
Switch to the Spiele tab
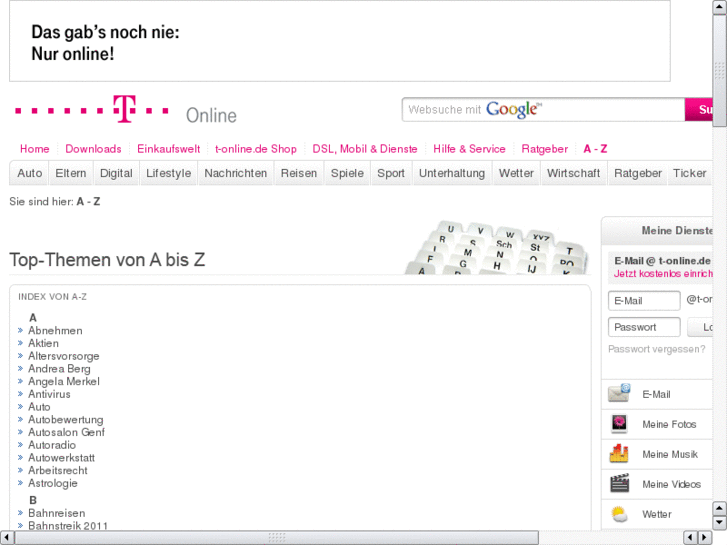(x=347, y=173)
